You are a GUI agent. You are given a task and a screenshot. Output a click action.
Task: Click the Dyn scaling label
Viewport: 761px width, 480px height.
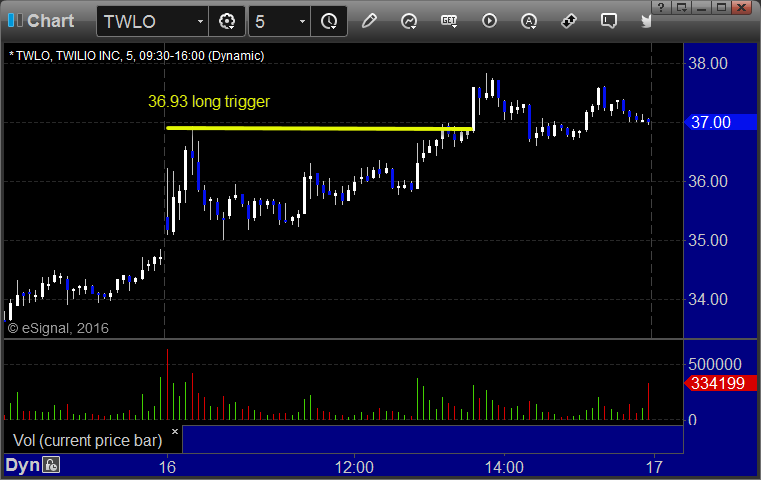coord(22,465)
